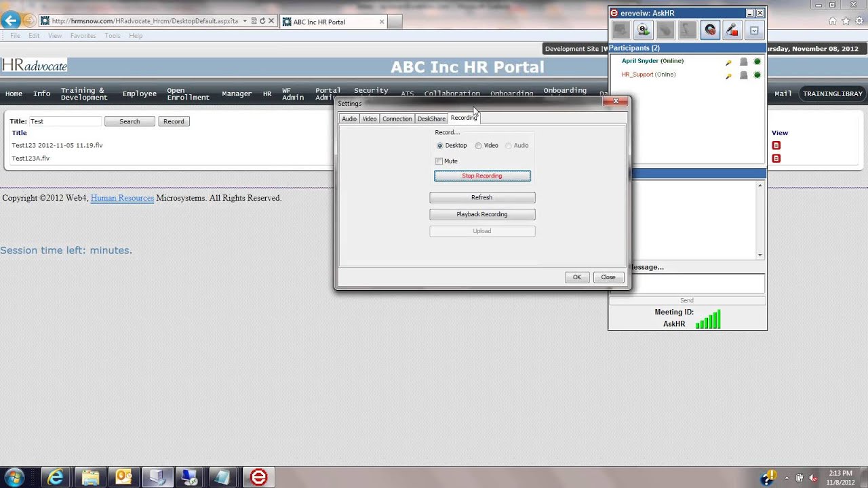Open the Home menu in HR portal
This screenshot has height=488, width=868.
click(14, 94)
